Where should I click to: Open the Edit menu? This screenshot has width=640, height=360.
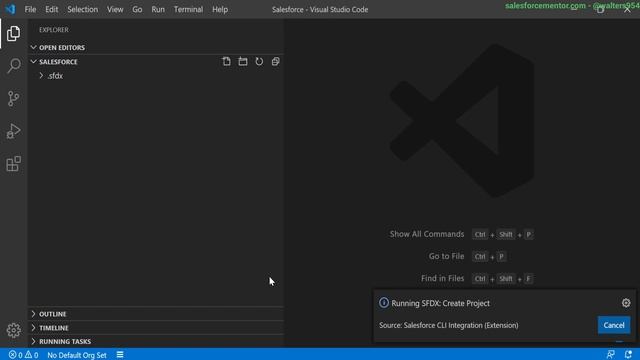click(x=51, y=9)
